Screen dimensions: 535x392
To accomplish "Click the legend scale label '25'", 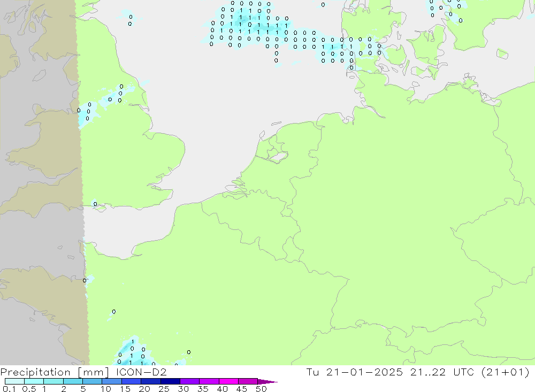I will point(164,389).
